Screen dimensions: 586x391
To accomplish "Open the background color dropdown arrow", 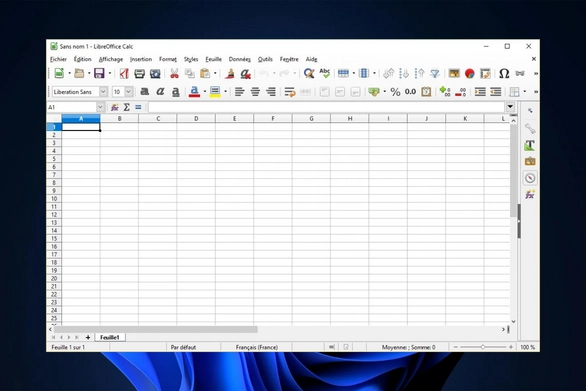I will (x=225, y=92).
